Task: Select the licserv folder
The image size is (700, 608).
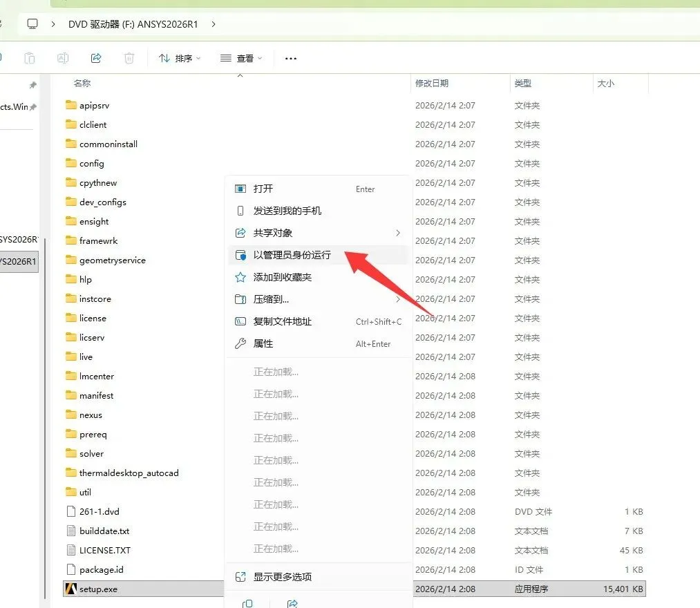Action: coord(85,337)
